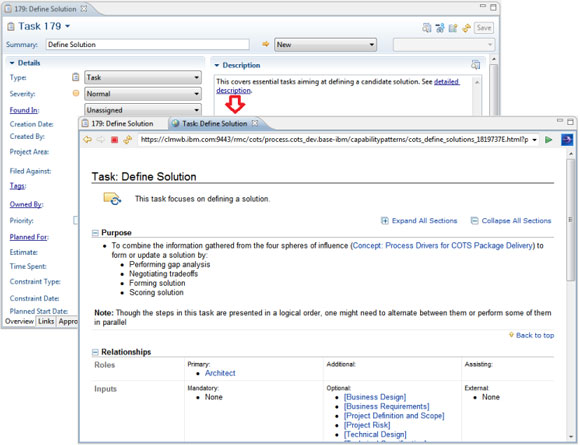Click the browser pane vertical scrollbar
Image resolution: width=580 pixels, height=445 pixels.
(571, 296)
